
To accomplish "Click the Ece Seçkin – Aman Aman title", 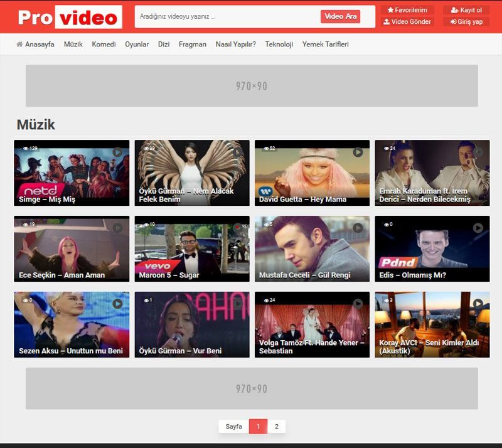I will [61, 275].
